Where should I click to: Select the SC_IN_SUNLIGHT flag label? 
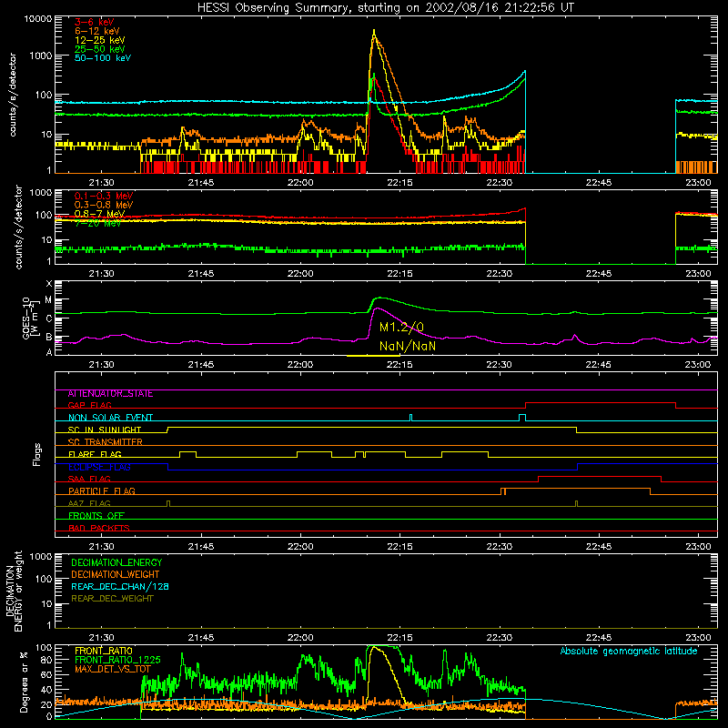click(x=104, y=430)
